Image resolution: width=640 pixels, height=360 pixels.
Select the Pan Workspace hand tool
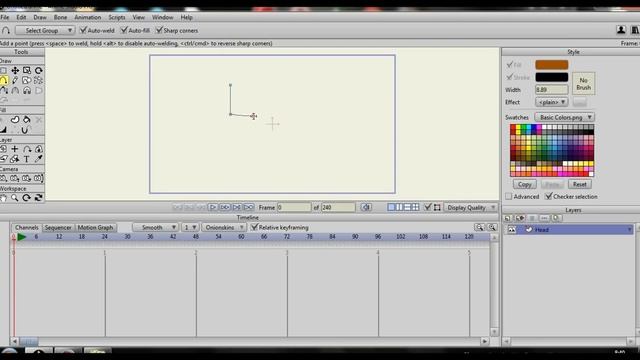[3, 198]
